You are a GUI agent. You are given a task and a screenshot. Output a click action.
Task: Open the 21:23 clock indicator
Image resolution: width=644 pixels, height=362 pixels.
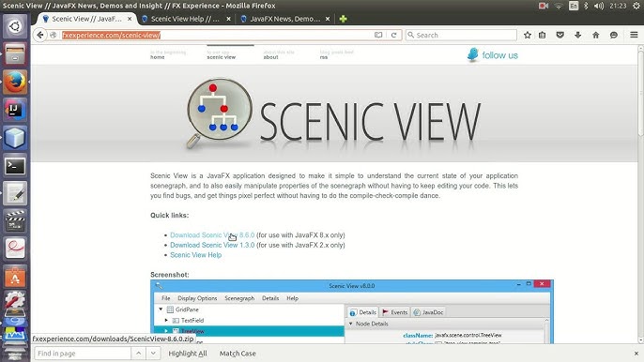click(x=618, y=6)
